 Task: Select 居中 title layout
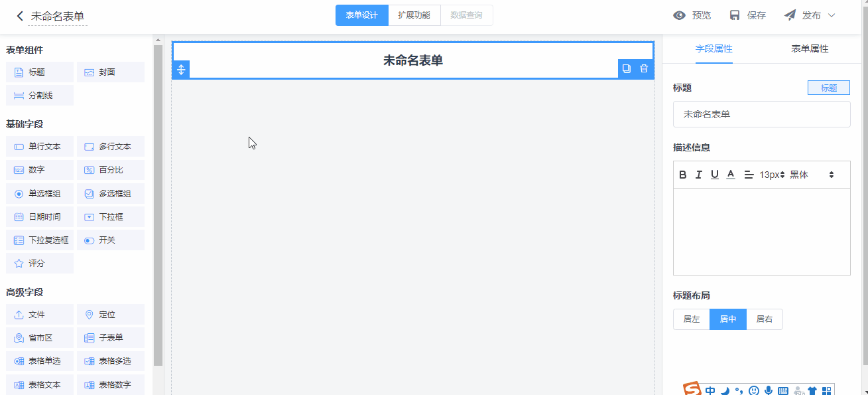click(728, 319)
